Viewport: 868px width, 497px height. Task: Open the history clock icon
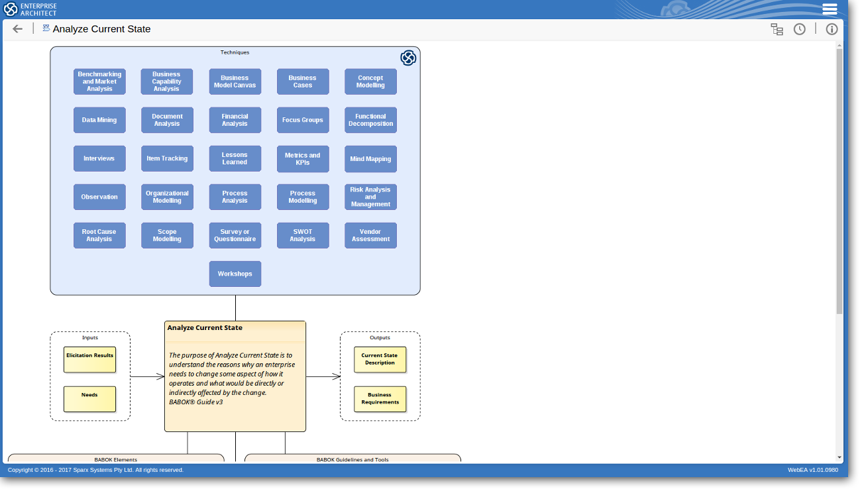point(800,29)
